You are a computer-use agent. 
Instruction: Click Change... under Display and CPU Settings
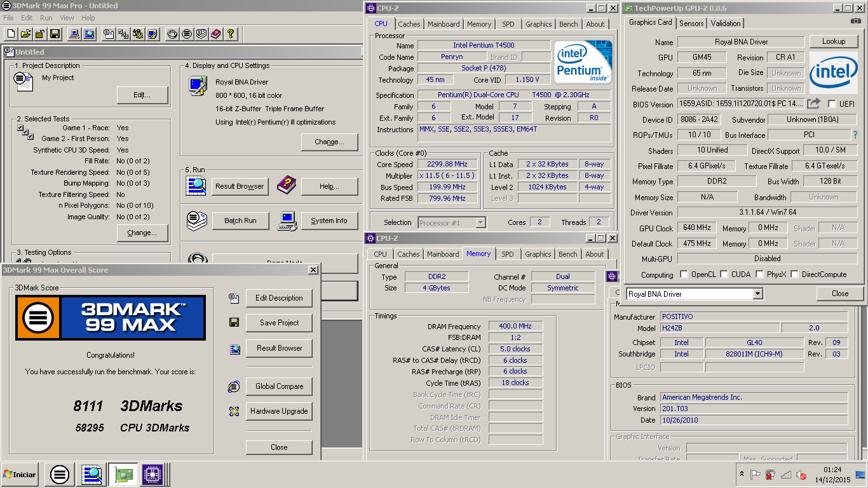click(x=329, y=142)
